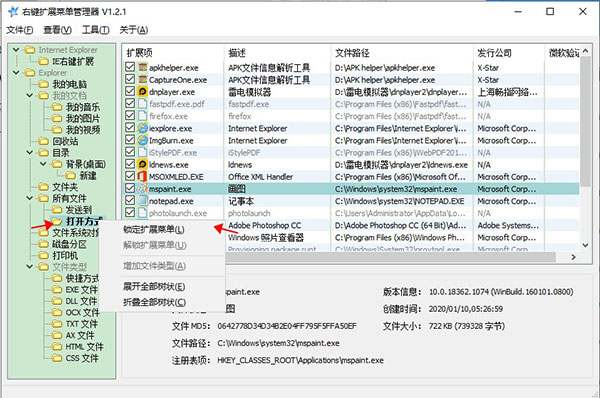
Task: Toggle the mspaint.exe checkbox
Action: click(x=130, y=188)
